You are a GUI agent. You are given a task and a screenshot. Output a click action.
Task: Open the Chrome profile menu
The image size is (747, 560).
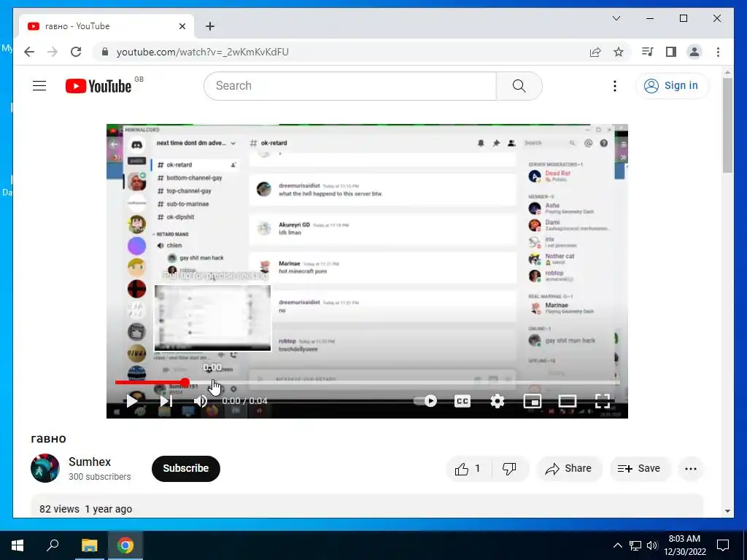[x=694, y=52]
